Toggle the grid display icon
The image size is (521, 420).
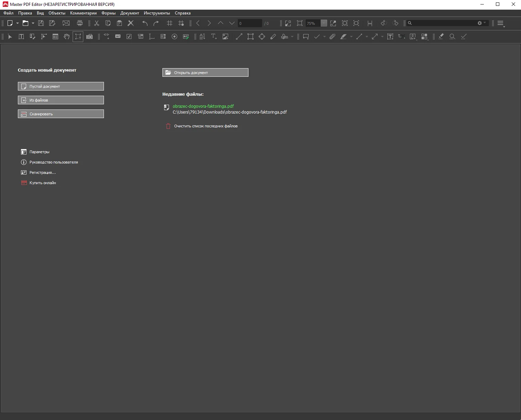click(170, 23)
